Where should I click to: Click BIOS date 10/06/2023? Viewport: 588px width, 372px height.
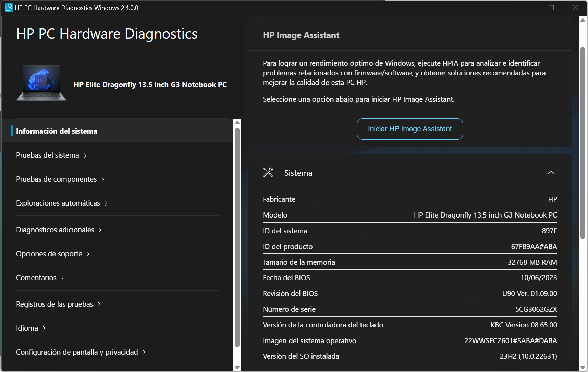pos(539,278)
